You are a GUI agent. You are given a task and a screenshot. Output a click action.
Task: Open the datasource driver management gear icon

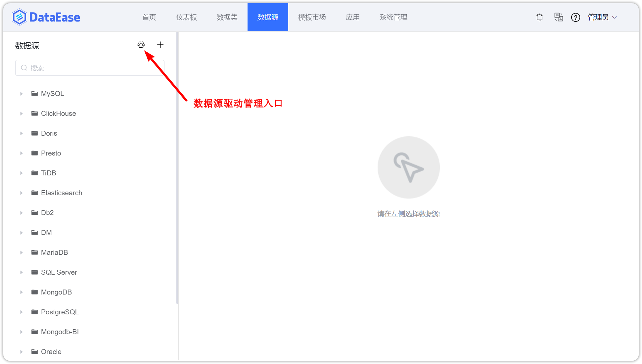coord(141,45)
